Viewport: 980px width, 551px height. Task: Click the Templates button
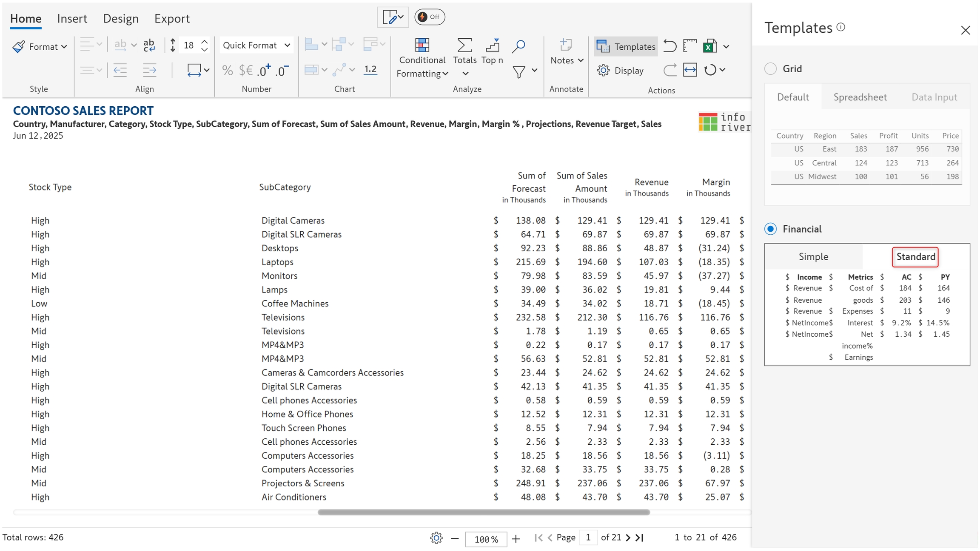(x=626, y=46)
